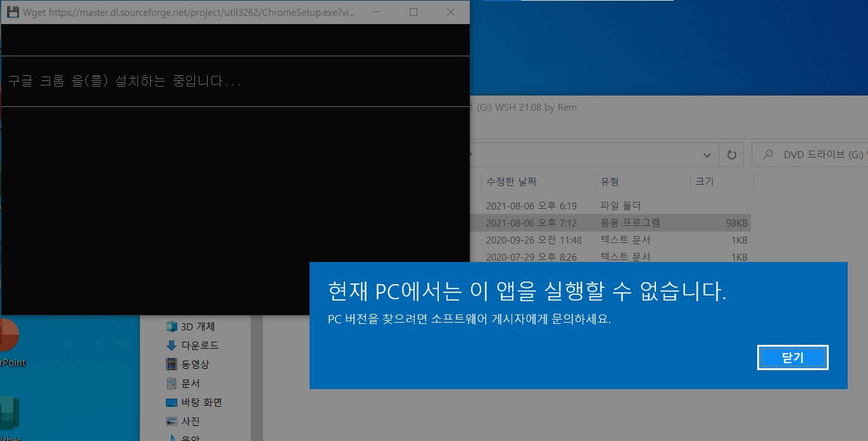Click the Wget console window title text
This screenshot has width=868, height=441.
tap(189, 12)
